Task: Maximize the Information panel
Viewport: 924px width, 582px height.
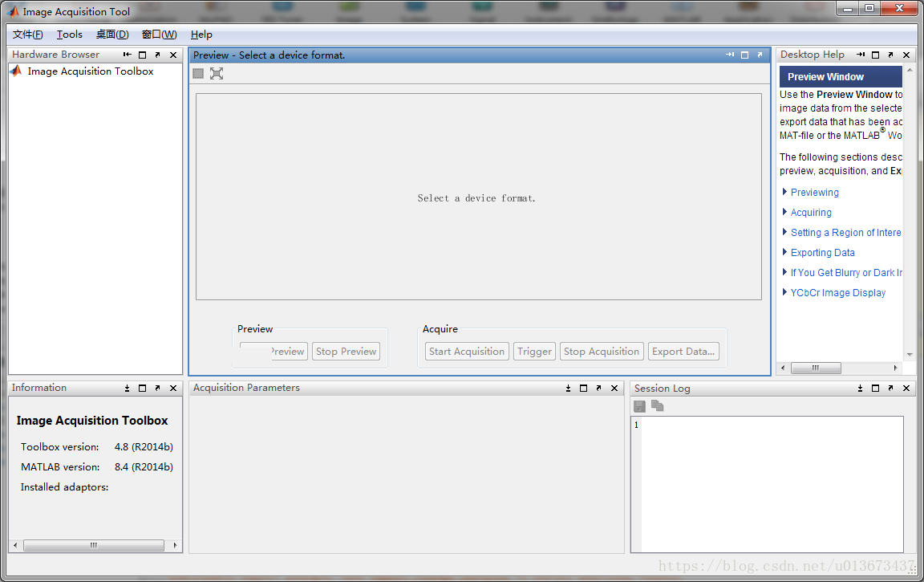Action: [142, 388]
